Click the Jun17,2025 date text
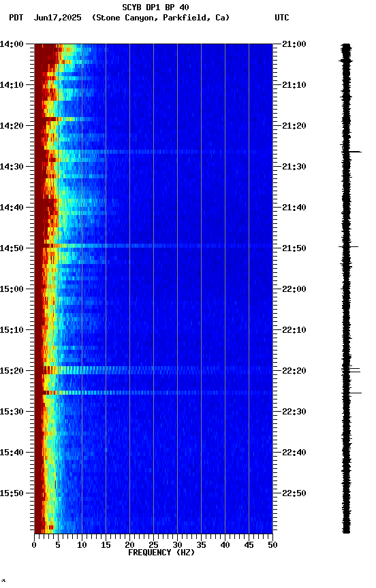This screenshot has height=588, width=376. pyautogui.click(x=57, y=18)
